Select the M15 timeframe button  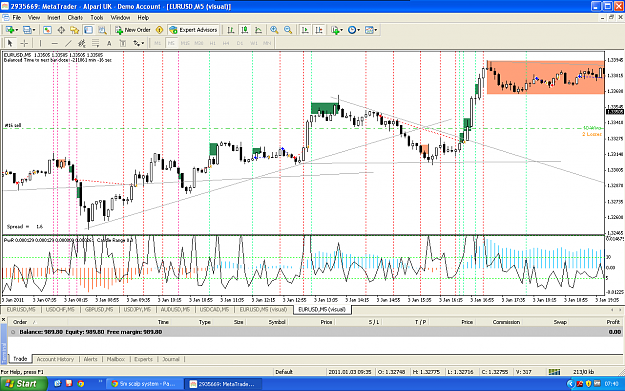(185, 43)
